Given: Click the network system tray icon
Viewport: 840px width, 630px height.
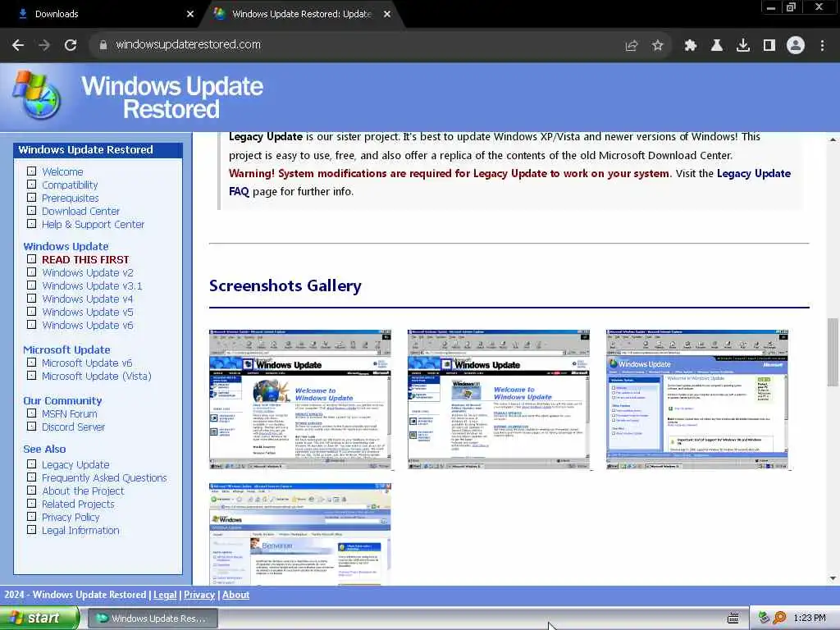Looking at the screenshot, I should pos(764,619).
